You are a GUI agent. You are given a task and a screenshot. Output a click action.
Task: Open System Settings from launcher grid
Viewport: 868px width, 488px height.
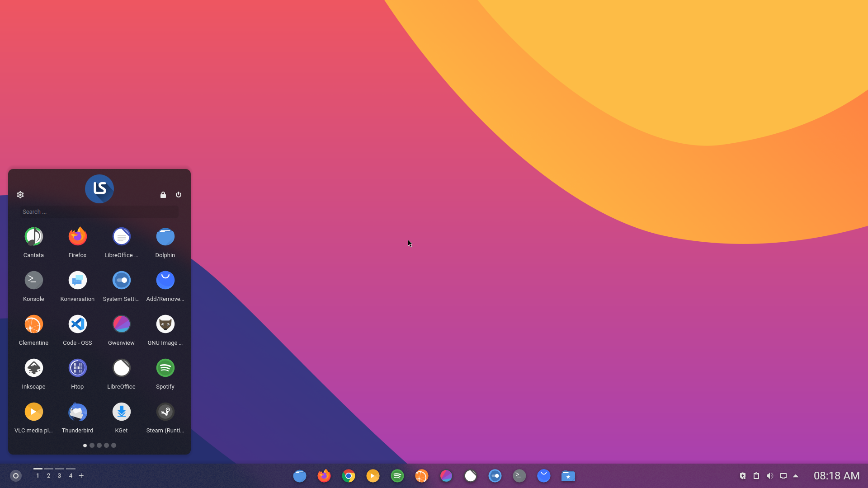[121, 280]
